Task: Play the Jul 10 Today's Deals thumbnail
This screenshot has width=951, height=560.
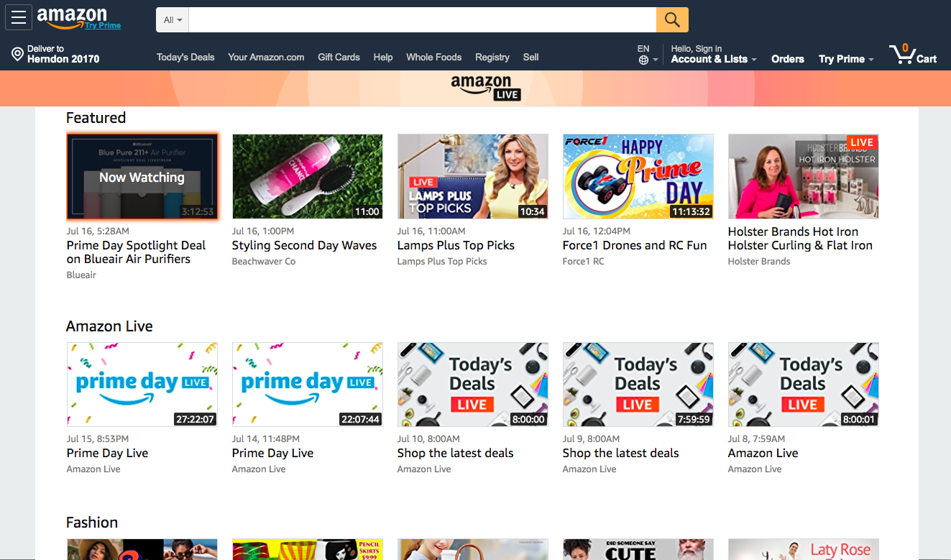Action: tap(473, 385)
